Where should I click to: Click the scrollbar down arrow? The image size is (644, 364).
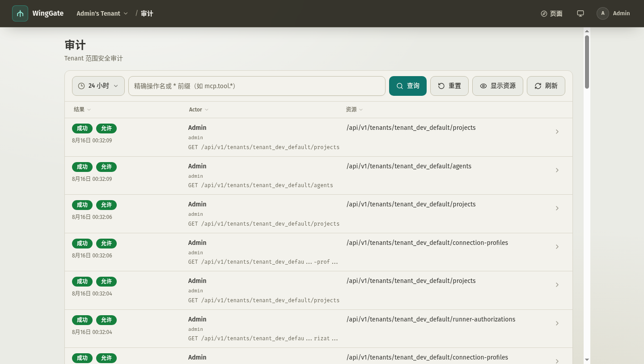(587, 360)
